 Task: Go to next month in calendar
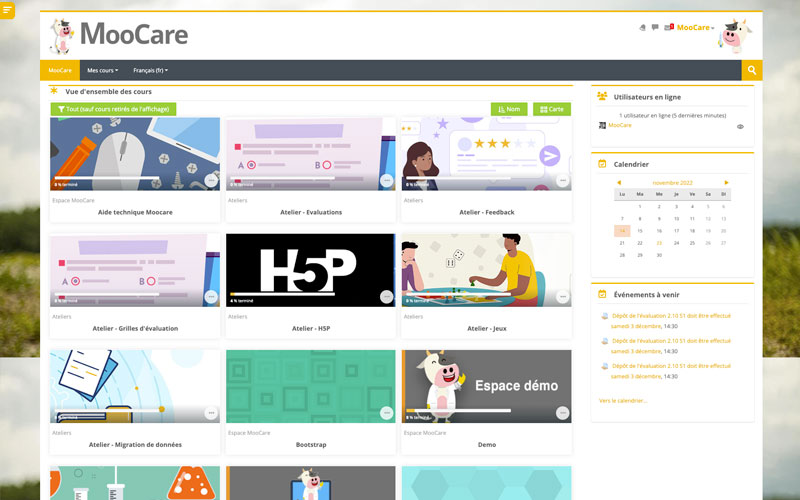[x=726, y=183]
